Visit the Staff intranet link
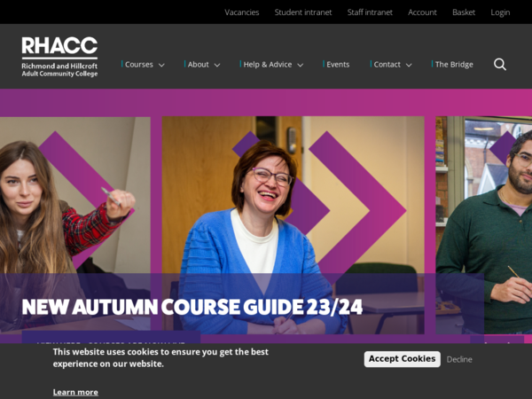The width and height of the screenshot is (532, 399). (x=370, y=12)
